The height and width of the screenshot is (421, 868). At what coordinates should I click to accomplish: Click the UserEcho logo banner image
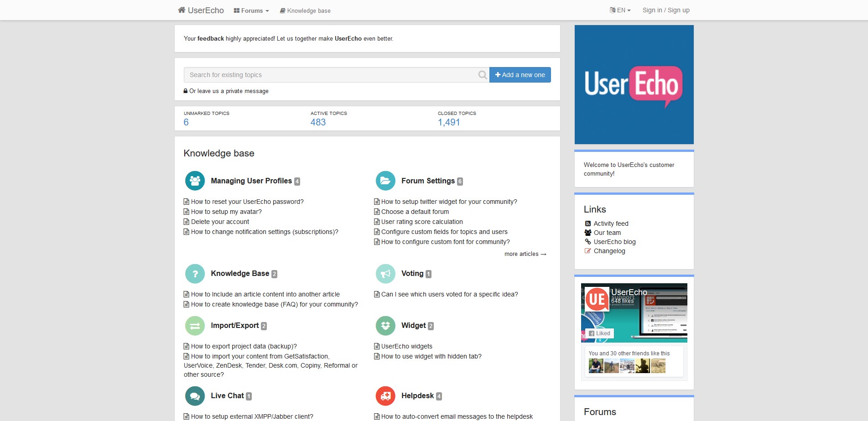[634, 84]
